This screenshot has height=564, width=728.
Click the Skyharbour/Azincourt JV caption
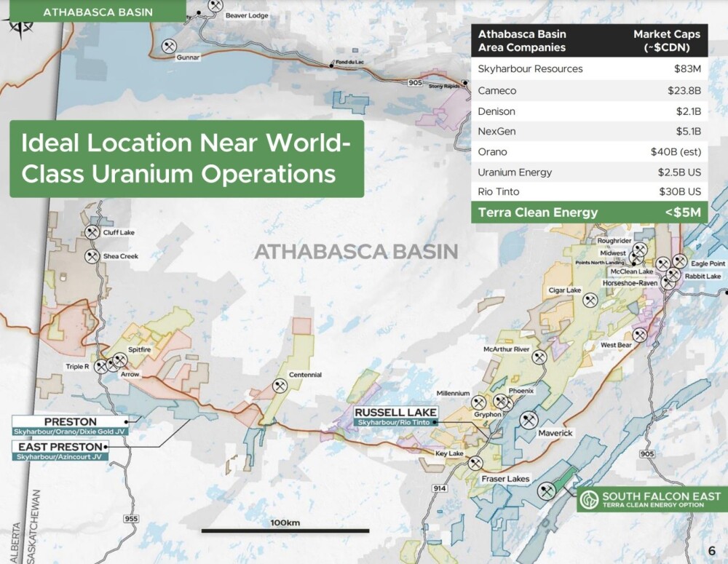(x=60, y=457)
